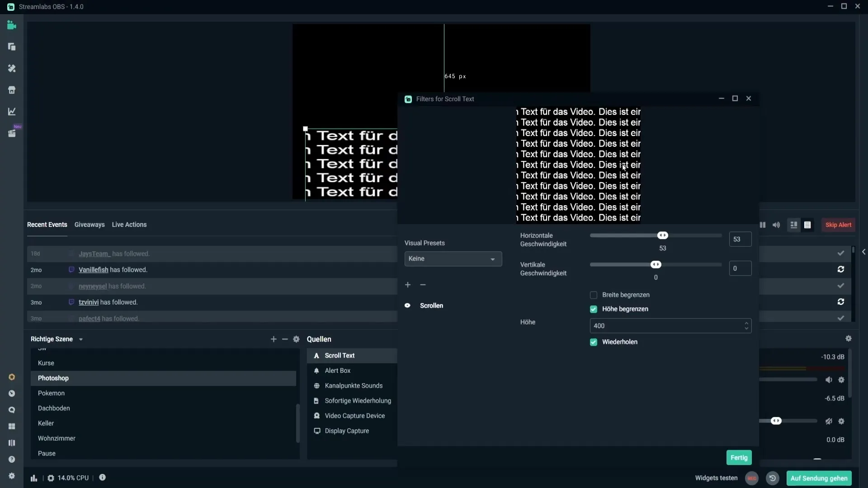Screen dimensions: 868x488
Task: Select the Video Capture Device source
Action: click(352, 416)
